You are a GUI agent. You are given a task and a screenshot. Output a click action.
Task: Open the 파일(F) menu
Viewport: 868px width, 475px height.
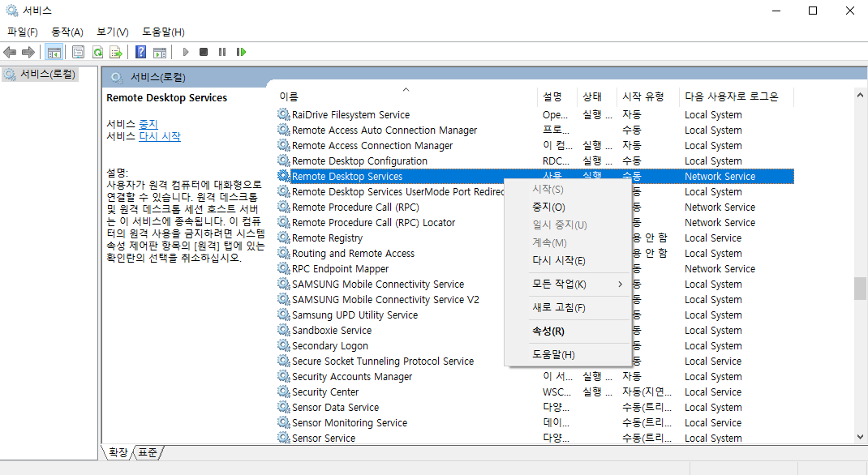click(x=22, y=32)
